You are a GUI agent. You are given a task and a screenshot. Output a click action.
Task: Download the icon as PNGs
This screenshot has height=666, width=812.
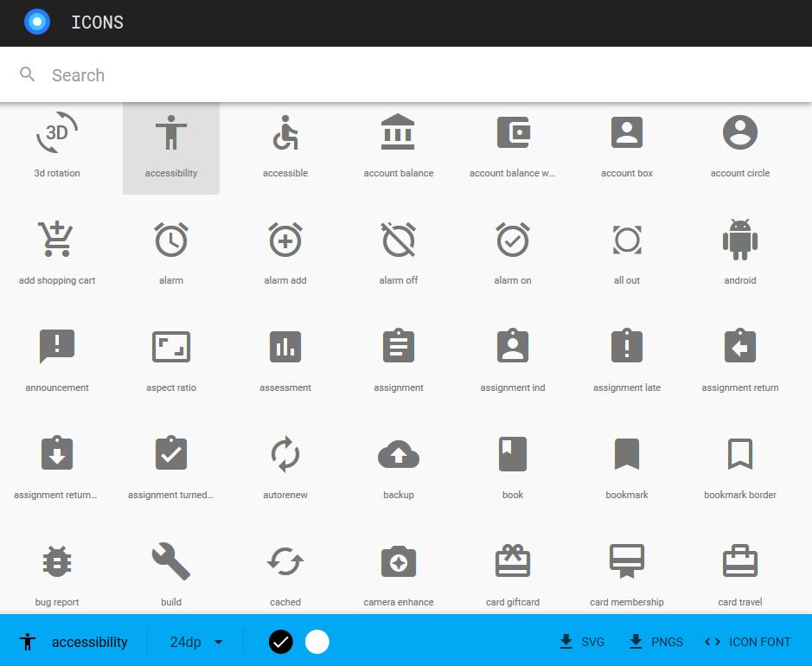pyautogui.click(x=655, y=642)
